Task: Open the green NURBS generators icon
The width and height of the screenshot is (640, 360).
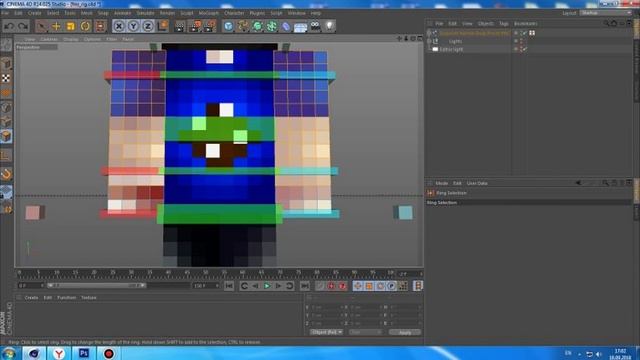Action: coord(257,26)
